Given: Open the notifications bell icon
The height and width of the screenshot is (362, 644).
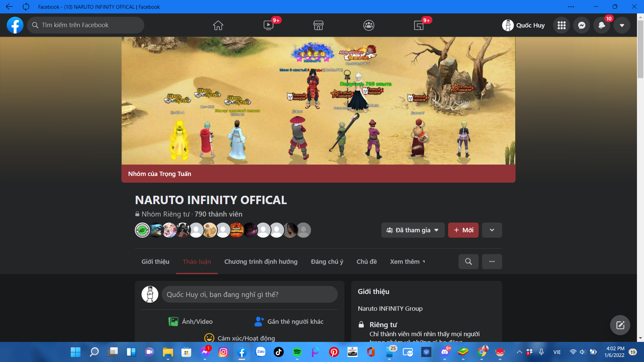Looking at the screenshot, I should pos(602,25).
